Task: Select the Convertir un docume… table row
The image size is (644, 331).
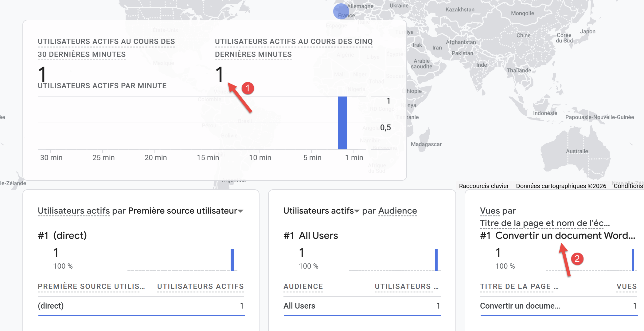Action: coord(558,306)
